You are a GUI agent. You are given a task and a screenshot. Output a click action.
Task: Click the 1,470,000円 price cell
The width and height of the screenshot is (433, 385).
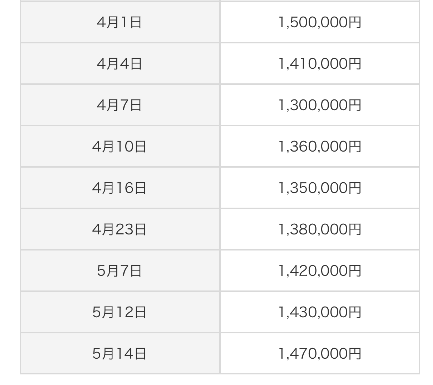(x=320, y=353)
